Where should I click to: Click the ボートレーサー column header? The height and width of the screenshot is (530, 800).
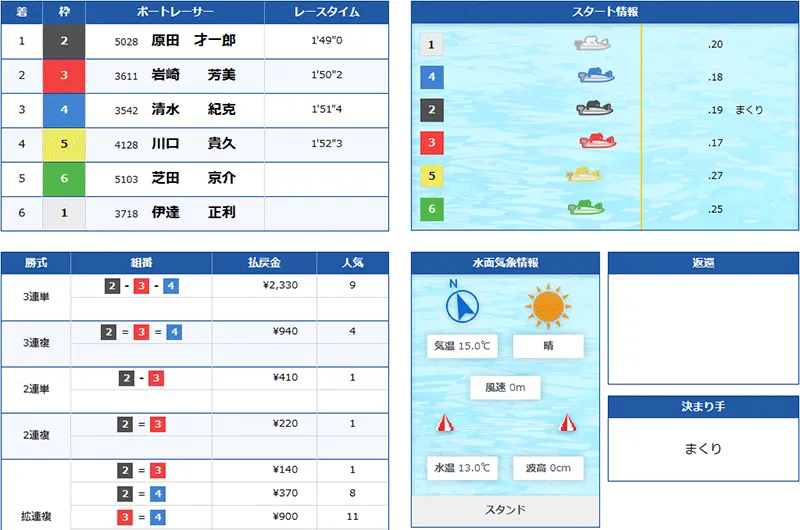tap(174, 12)
